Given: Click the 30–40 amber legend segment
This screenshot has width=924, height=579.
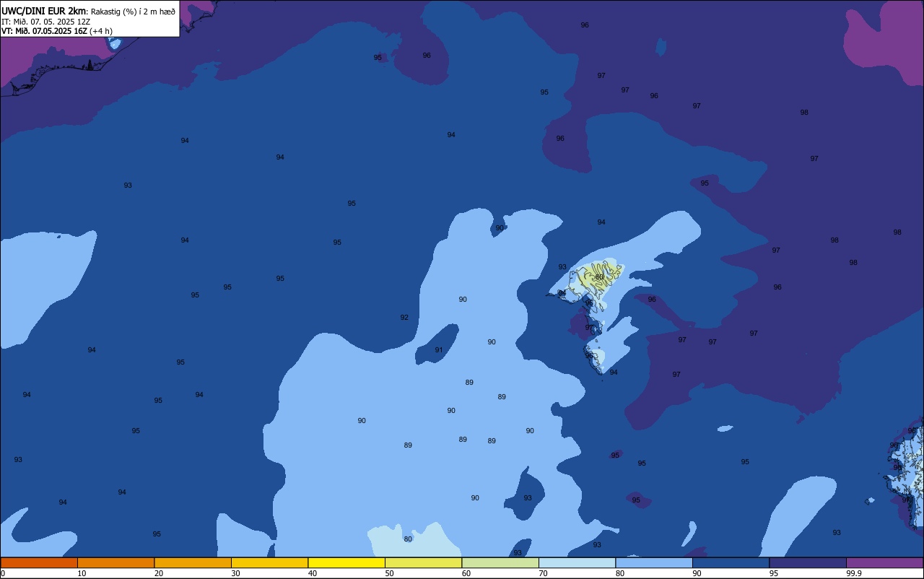Looking at the screenshot, I should pyautogui.click(x=269, y=562).
